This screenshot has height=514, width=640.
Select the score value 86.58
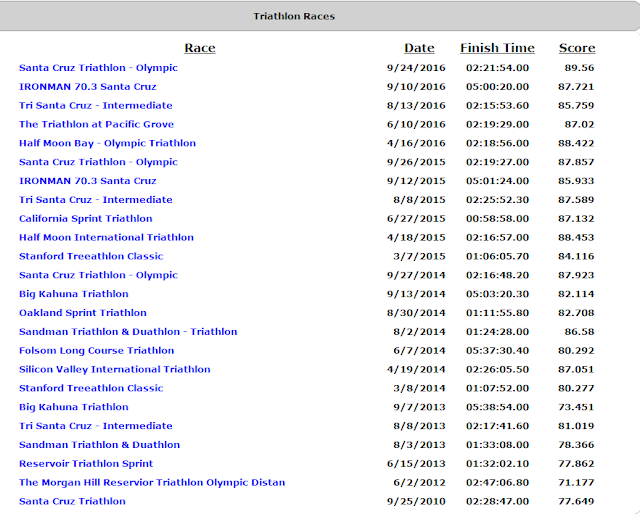579,332
